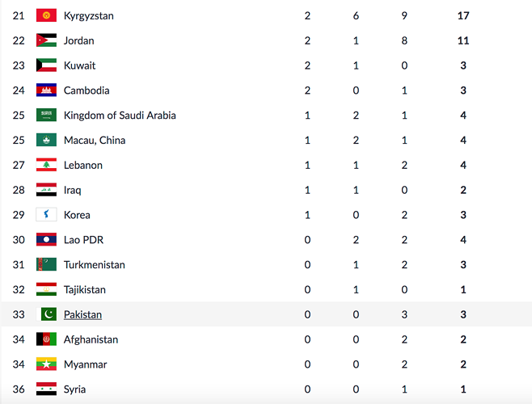
Task: Click the Kingdom of Saudi Arabia name
Action: click(x=120, y=116)
